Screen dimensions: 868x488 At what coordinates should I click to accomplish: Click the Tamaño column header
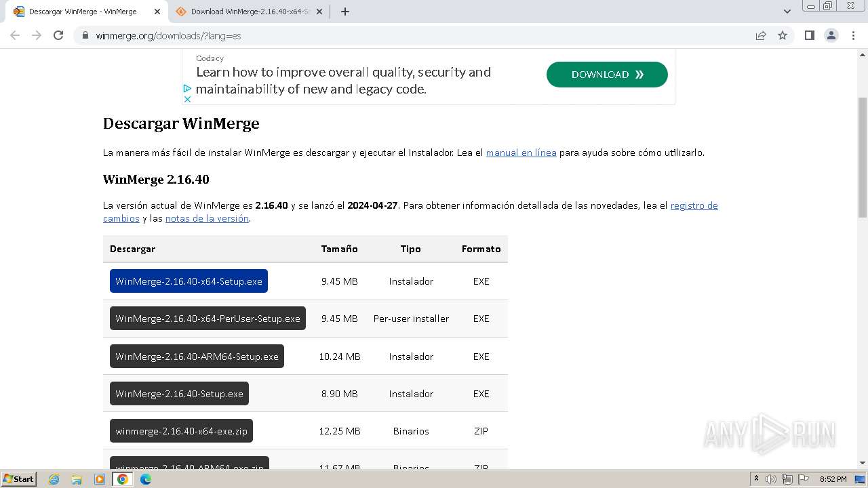pos(339,249)
